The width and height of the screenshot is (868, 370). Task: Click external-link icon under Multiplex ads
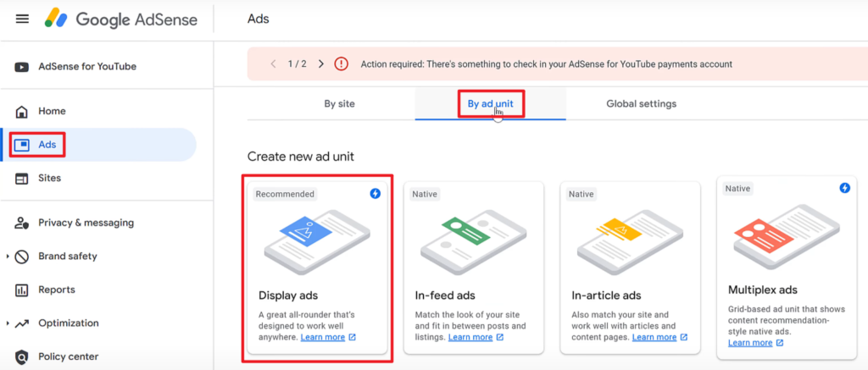click(x=780, y=343)
